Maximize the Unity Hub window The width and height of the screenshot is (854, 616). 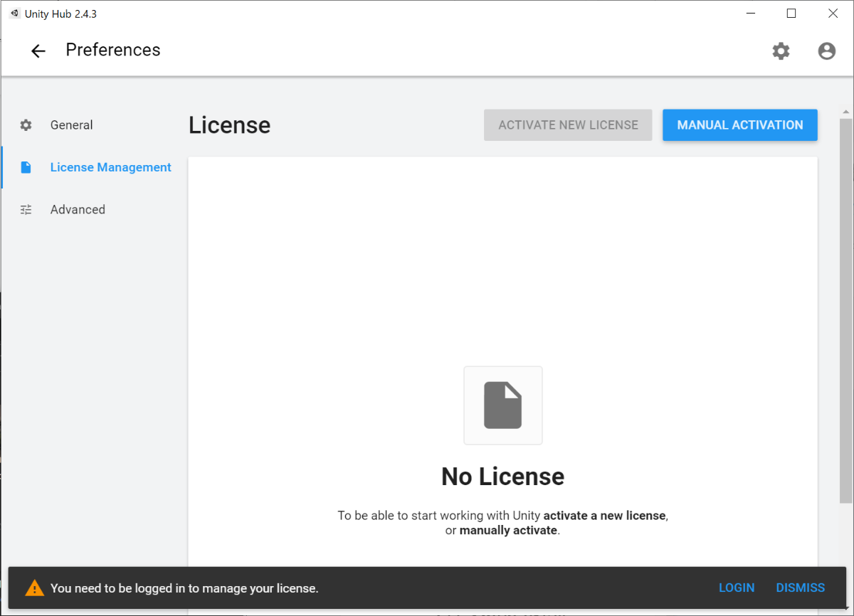point(791,14)
